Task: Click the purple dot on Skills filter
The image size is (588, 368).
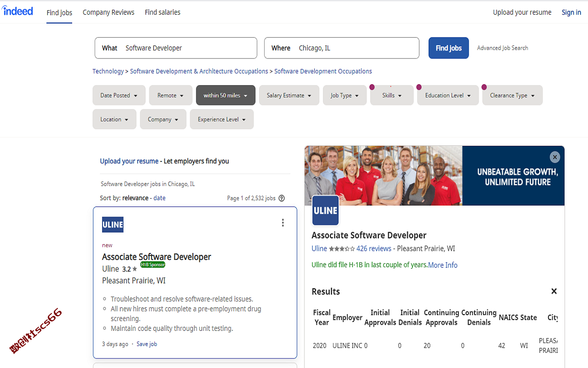Action: (x=372, y=87)
